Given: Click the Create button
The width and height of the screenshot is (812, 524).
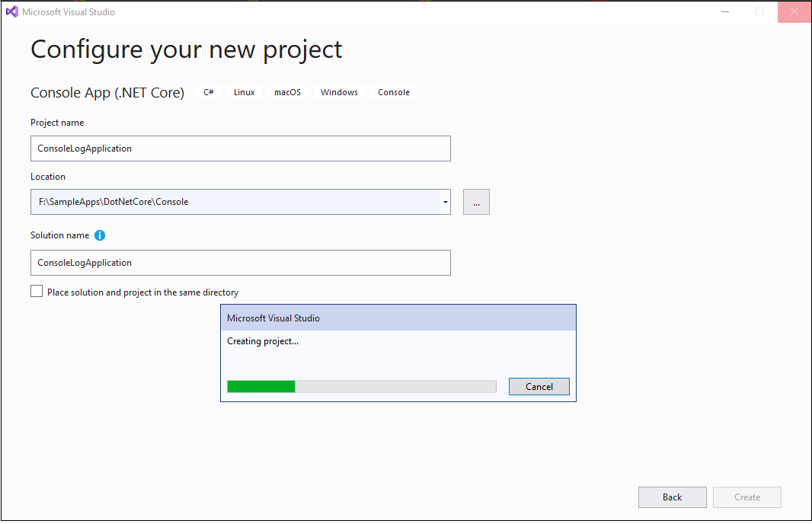Looking at the screenshot, I should click(747, 497).
